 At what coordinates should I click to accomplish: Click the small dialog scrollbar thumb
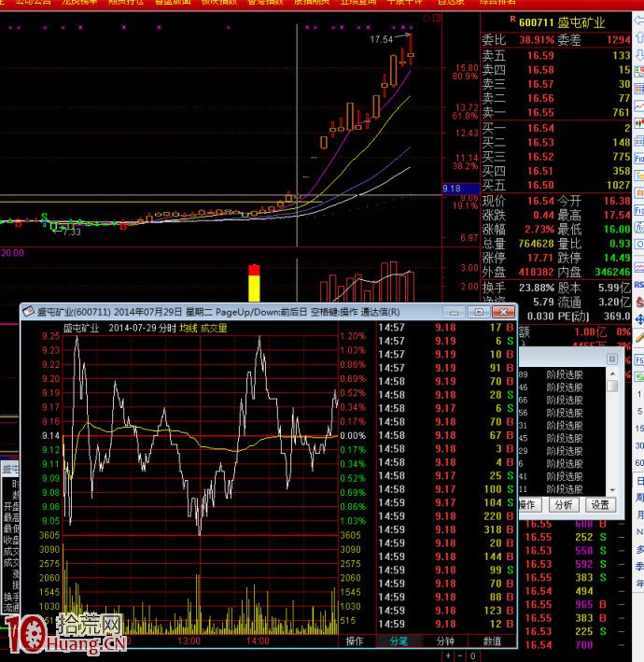(612, 386)
